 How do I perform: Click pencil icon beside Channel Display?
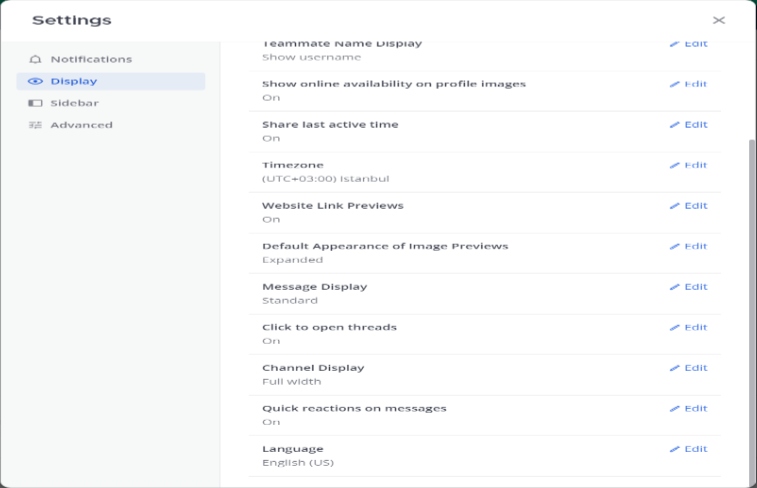coord(675,368)
